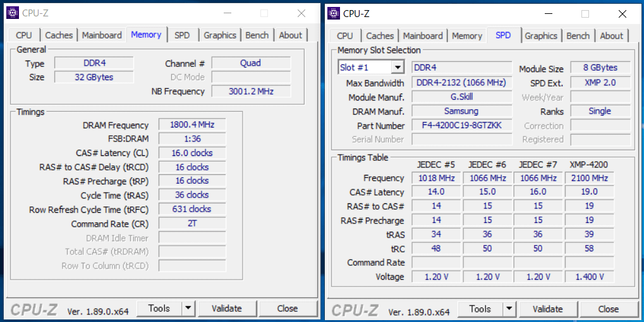Open Mainboard tab in left CPU-Z window
Screen dimensions: 644x322
click(102, 35)
